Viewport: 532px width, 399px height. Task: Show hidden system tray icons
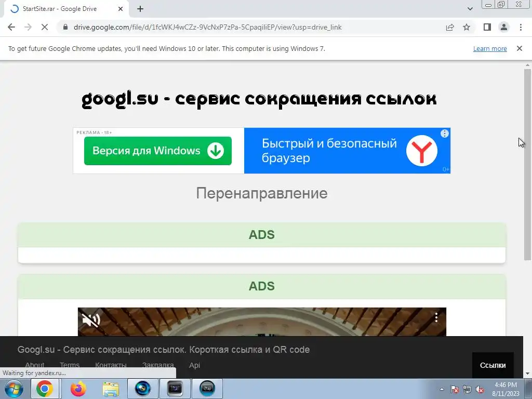coord(442,390)
